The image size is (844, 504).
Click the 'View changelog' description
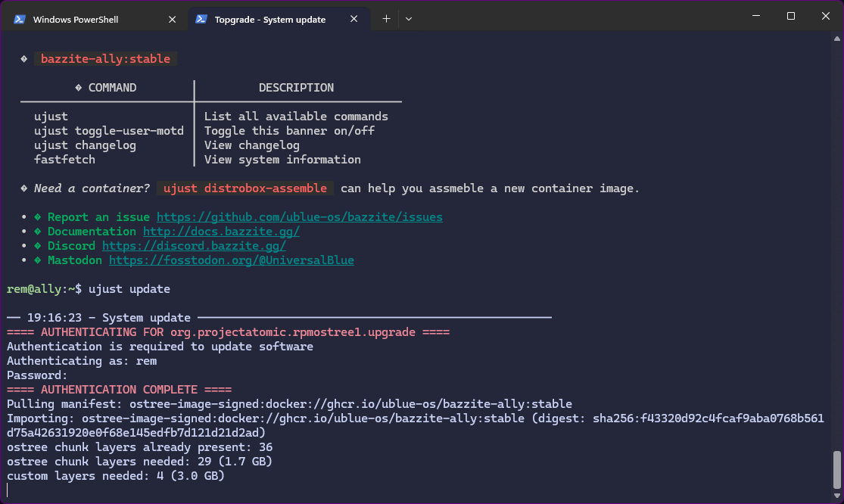pos(252,145)
